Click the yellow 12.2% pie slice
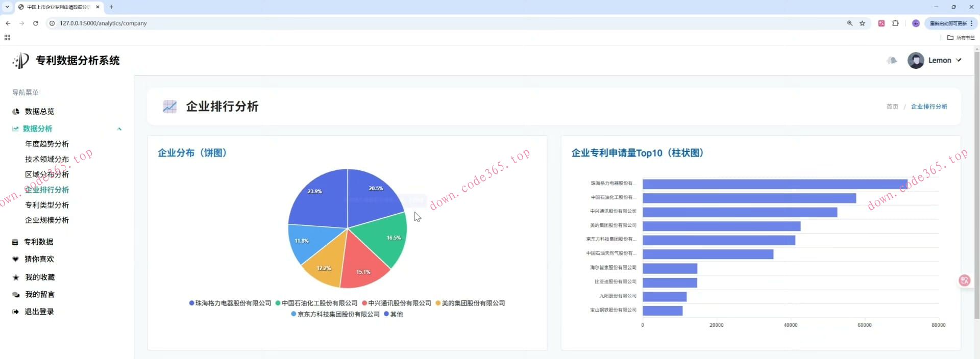Image resolution: width=980 pixels, height=359 pixels. coord(327,263)
